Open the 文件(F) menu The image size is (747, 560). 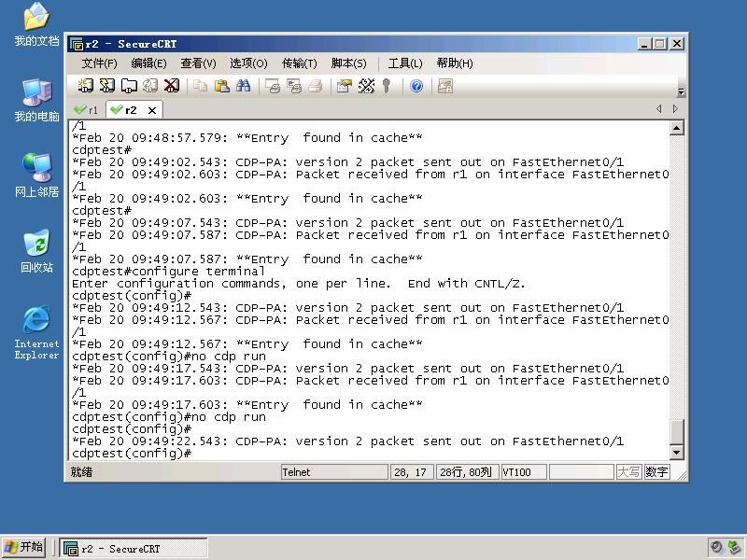99,63
